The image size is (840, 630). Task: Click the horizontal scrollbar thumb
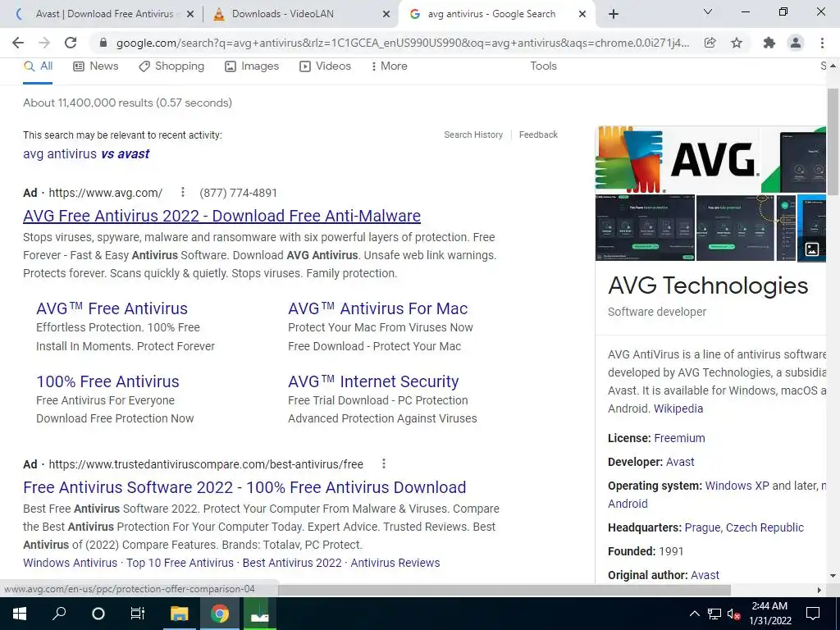tap(504, 590)
